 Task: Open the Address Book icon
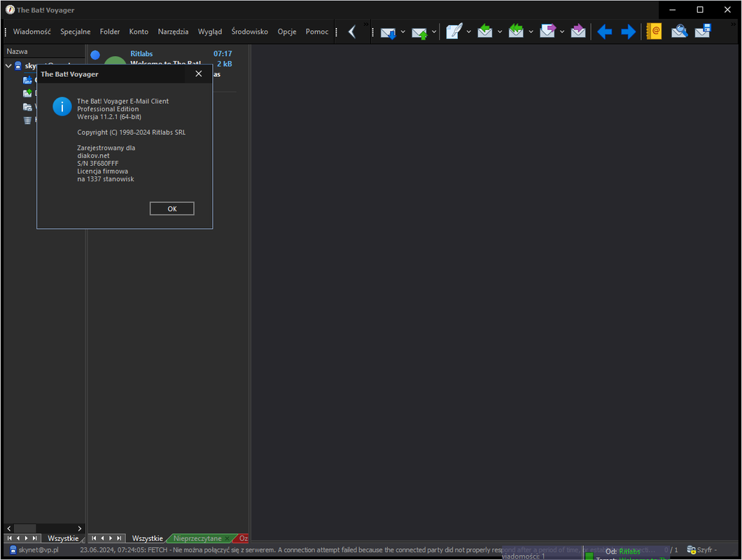tap(654, 31)
